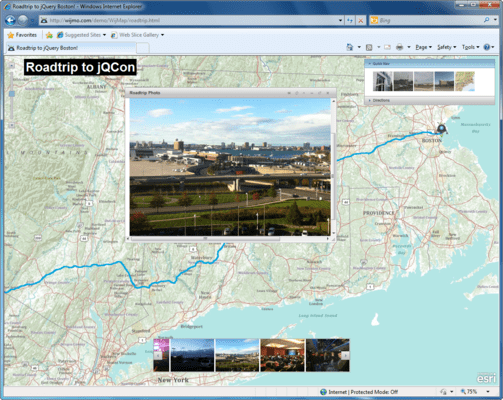The height and width of the screenshot is (400, 503).
Task: Select the third Quick Nav thumbnail
Action: [x=424, y=81]
